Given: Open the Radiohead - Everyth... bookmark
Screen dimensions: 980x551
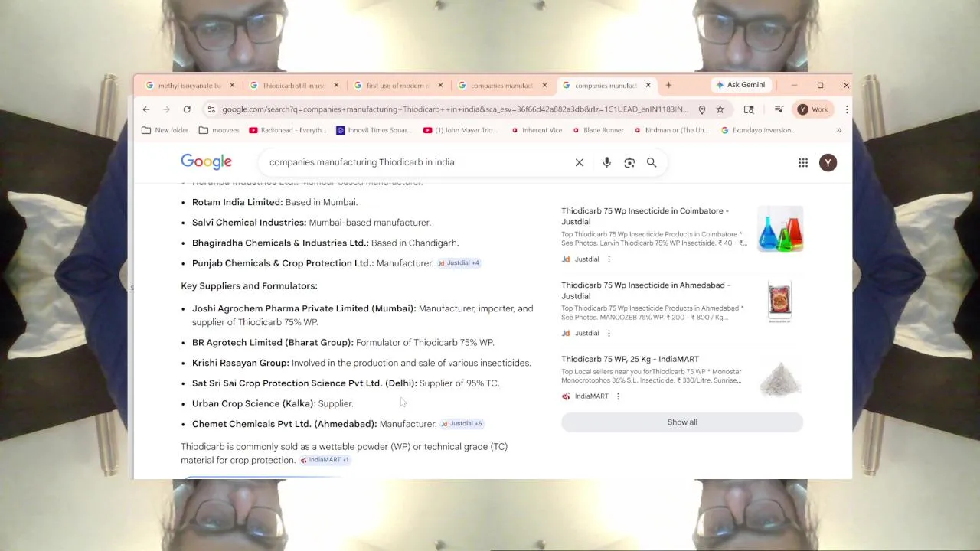Looking at the screenshot, I should coord(288,130).
